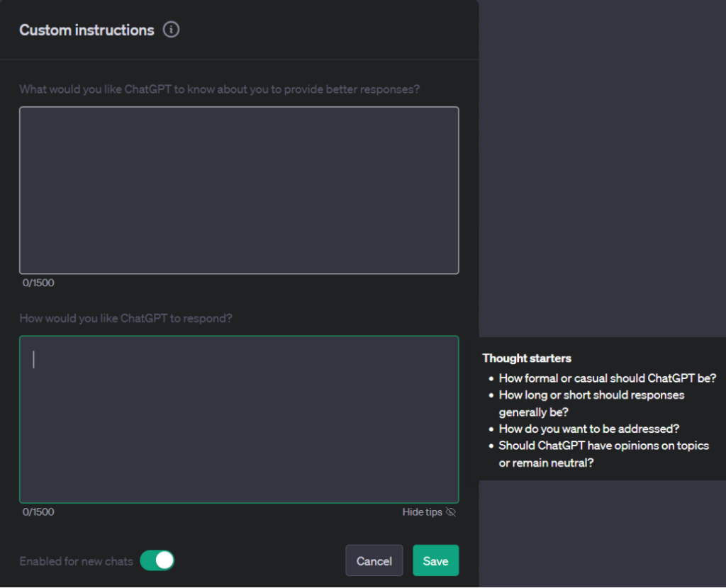Focus the 'know about you' text box
Viewport: 726px width, 588px height.
point(239,190)
